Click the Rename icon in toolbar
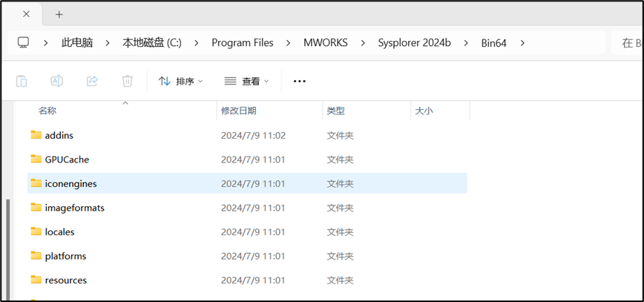Image resolution: width=644 pixels, height=302 pixels. [x=56, y=81]
